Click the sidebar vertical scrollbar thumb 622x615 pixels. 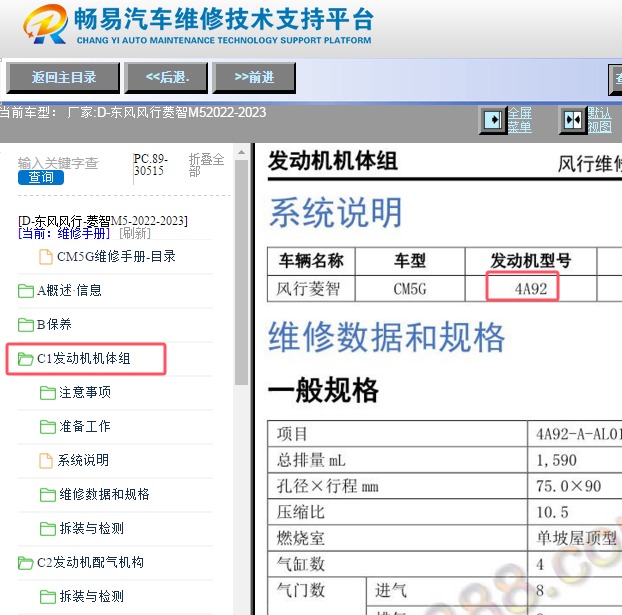(241, 272)
